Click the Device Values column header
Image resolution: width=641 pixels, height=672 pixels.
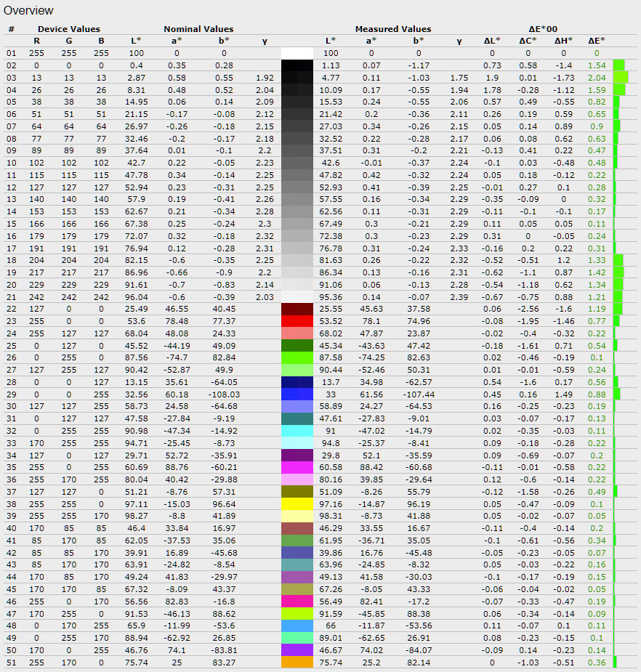point(70,29)
